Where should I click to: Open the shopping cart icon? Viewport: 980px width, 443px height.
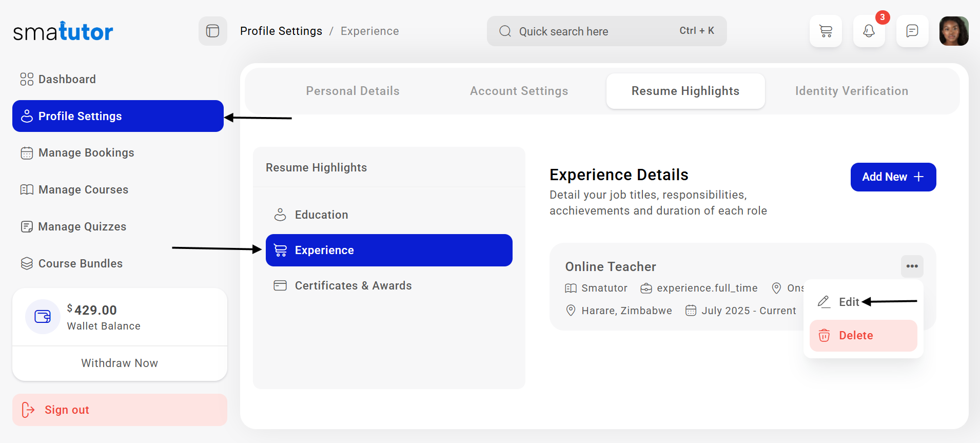pos(826,31)
